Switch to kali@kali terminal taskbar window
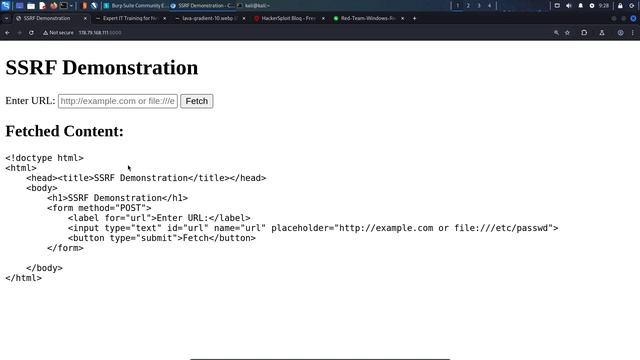This screenshot has height=360, width=640. [254, 6]
